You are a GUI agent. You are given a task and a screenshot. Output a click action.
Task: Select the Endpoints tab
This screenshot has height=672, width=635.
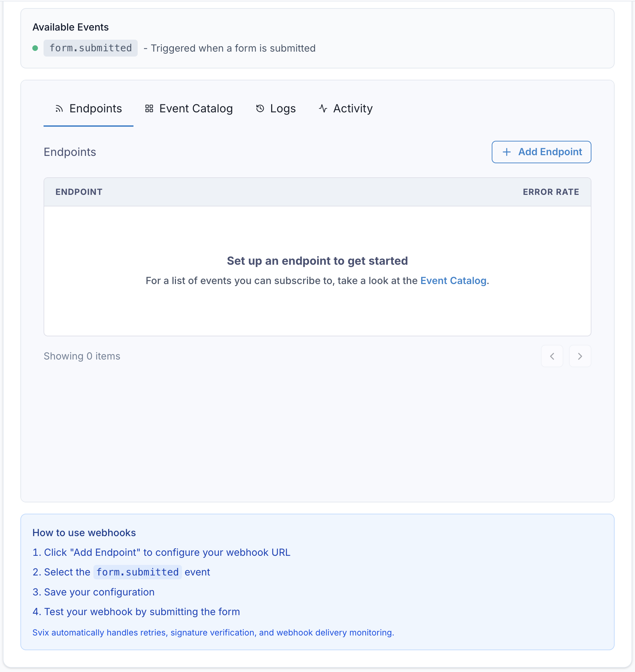point(88,108)
